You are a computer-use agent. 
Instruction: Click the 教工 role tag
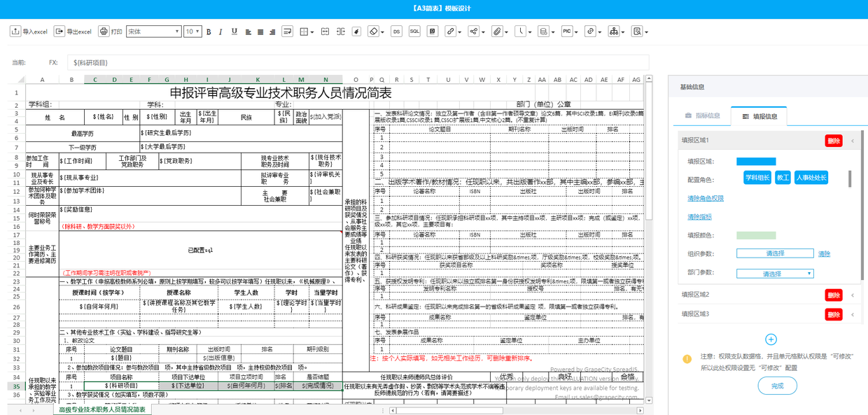pyautogui.click(x=783, y=178)
